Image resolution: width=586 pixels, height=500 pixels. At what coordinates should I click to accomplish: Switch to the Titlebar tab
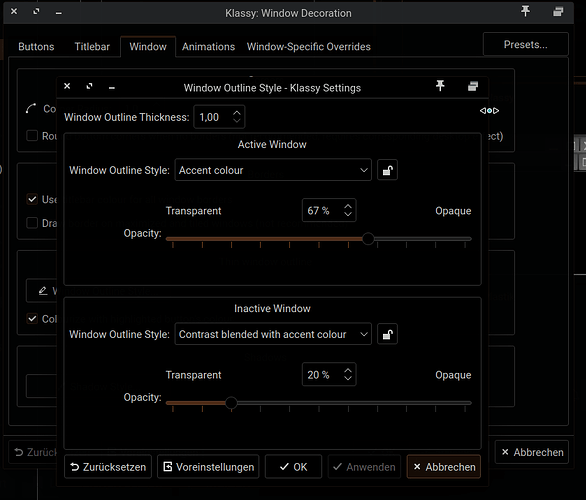pos(92,47)
